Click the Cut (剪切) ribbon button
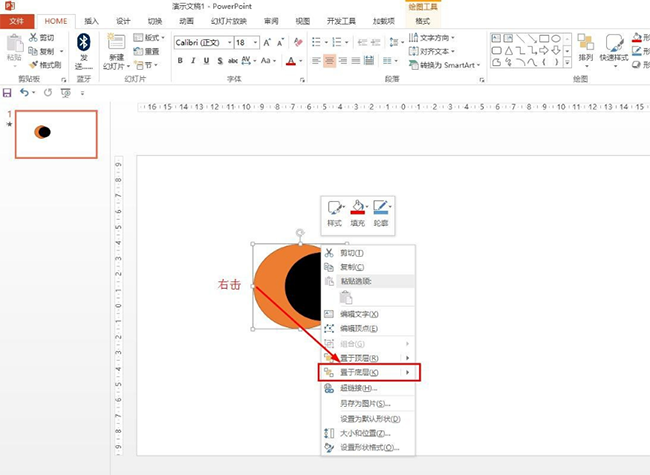 pyautogui.click(x=41, y=37)
